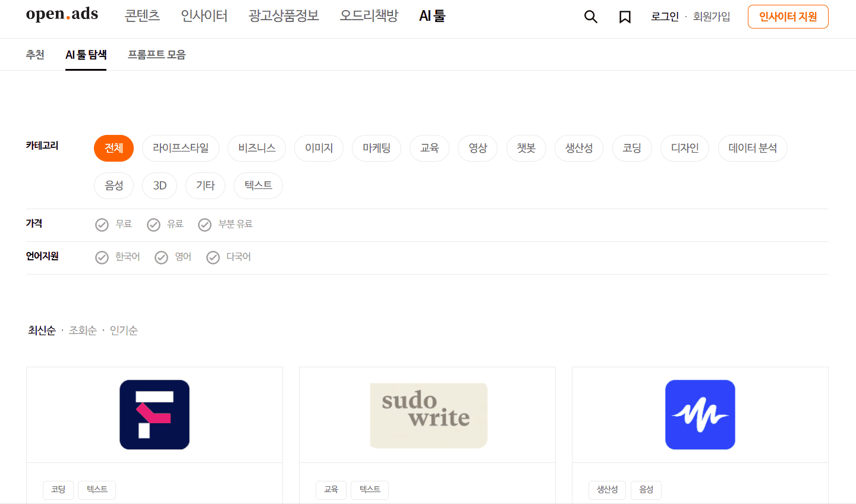This screenshot has width=856, height=504.
Task: Select the 디자인 category chip
Action: tap(685, 148)
